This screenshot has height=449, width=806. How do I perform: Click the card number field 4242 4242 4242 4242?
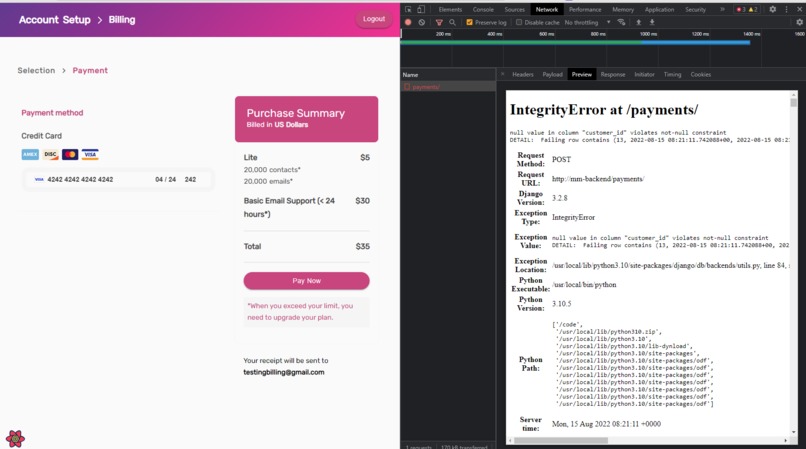click(80, 179)
